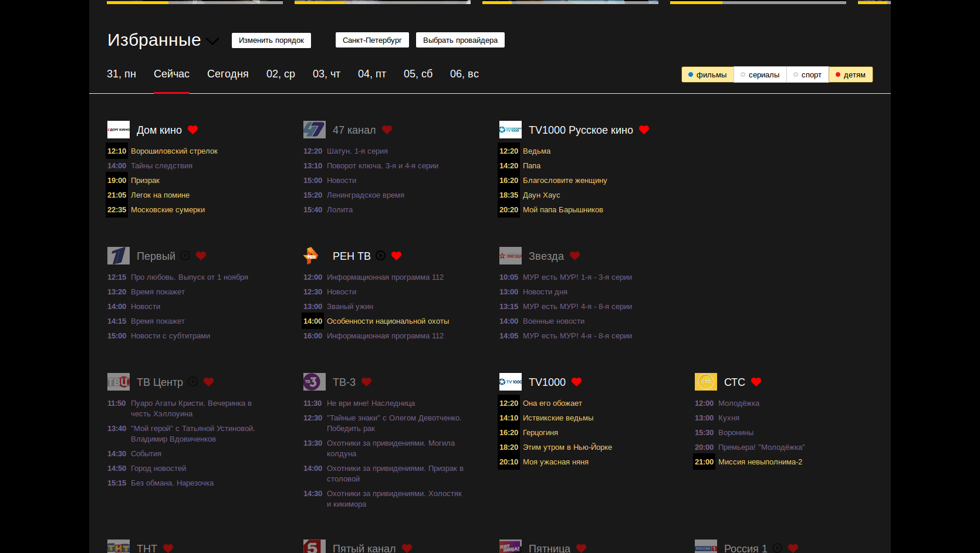This screenshot has width=980, height=553.
Task: Click the TV1000 Русское кино title
Action: tap(581, 130)
